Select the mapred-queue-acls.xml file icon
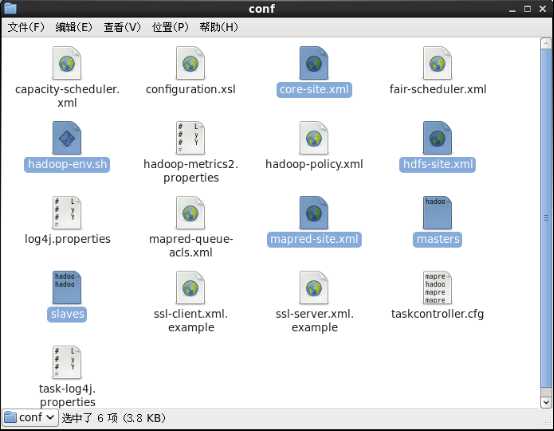The width and height of the screenshot is (554, 431). tap(190, 213)
